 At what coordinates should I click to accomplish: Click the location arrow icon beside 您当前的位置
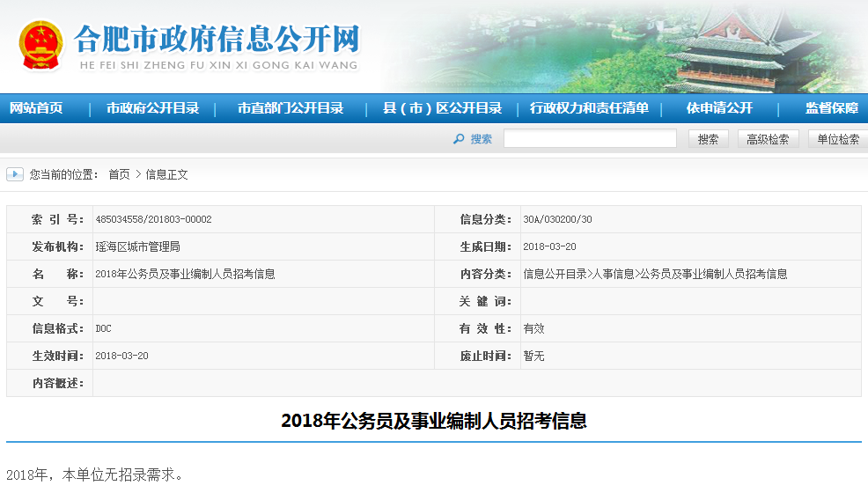click(x=15, y=174)
